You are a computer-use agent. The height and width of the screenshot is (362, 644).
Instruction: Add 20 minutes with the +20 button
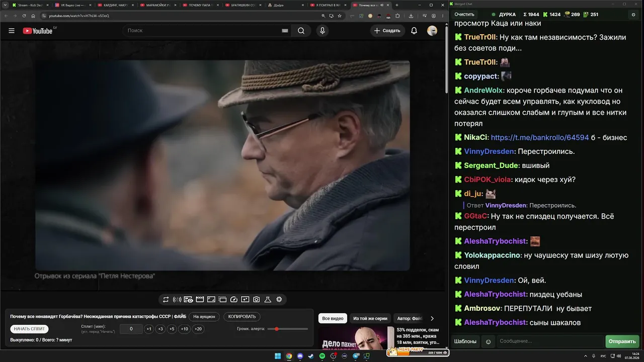tap(198, 329)
